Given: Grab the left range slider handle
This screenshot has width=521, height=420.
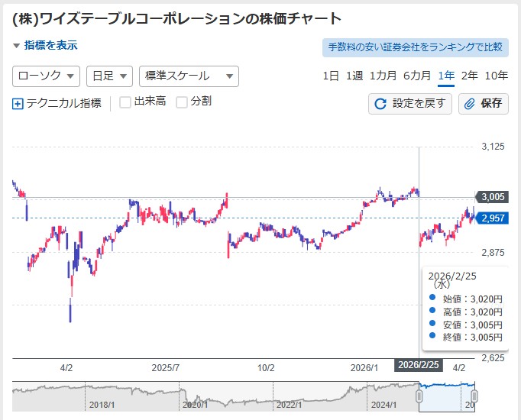Looking at the screenshot, I should [419, 396].
